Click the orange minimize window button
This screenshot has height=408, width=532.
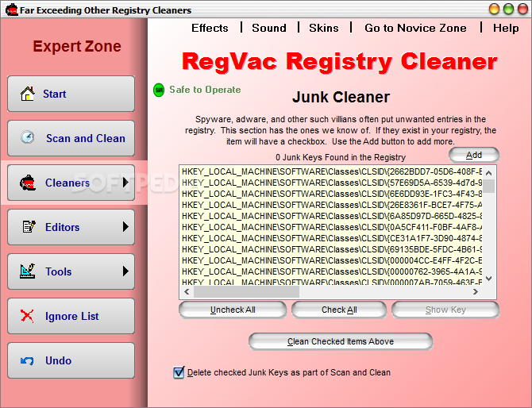(x=494, y=10)
